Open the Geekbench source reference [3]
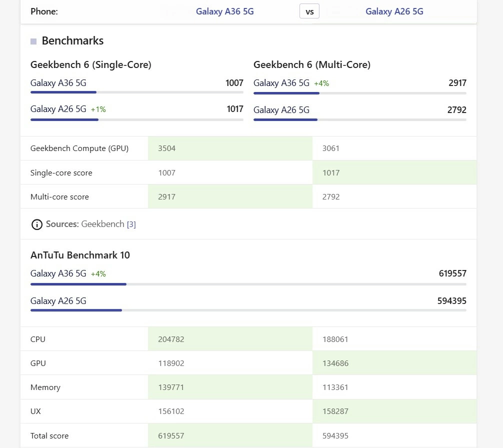This screenshot has width=503, height=448. pos(131,224)
